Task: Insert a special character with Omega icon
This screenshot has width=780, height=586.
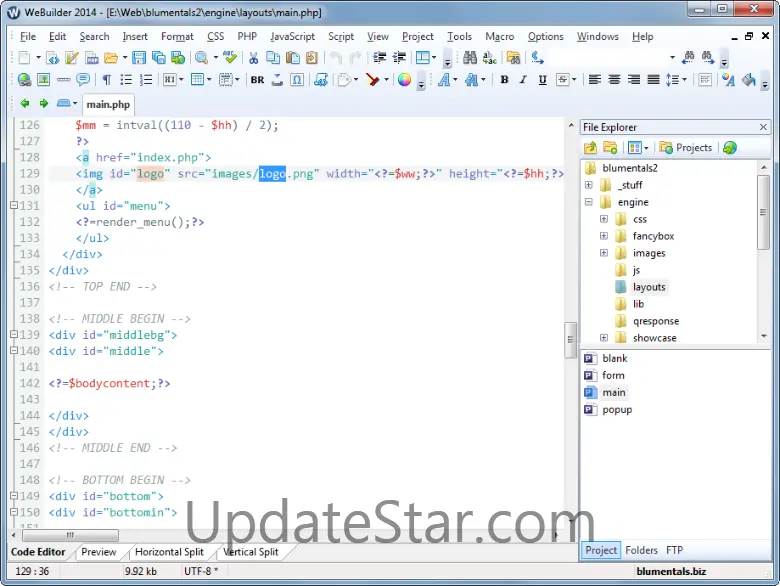Action: [297, 80]
